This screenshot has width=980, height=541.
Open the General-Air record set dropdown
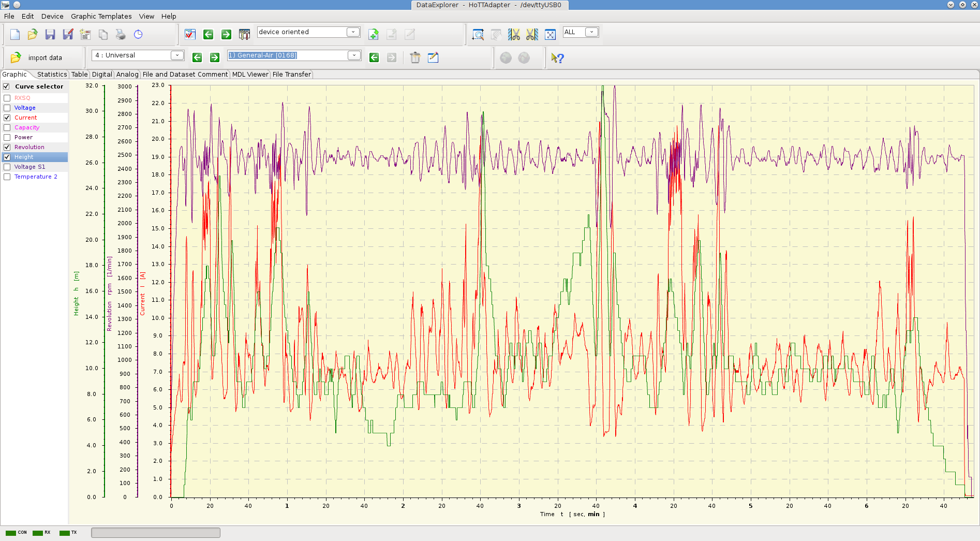point(354,55)
